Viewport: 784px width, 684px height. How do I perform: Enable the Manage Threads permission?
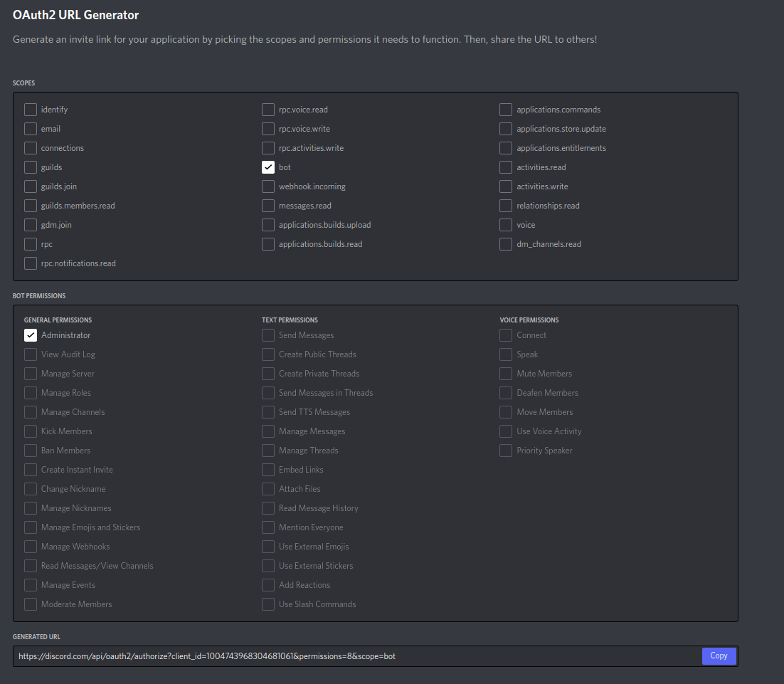268,450
